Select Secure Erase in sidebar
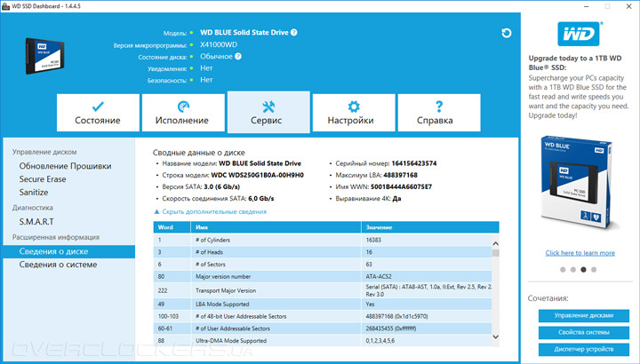The image size is (640, 364). tap(43, 179)
